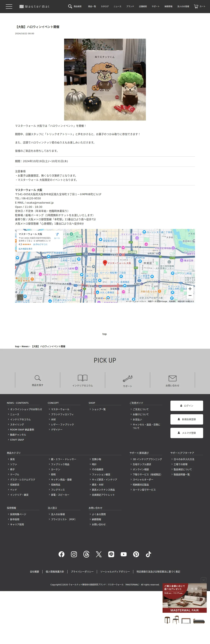Screen dimensions: 210x644
Task: Open the 35 件のクチコミ reviews link
Action: (x=40, y=244)
